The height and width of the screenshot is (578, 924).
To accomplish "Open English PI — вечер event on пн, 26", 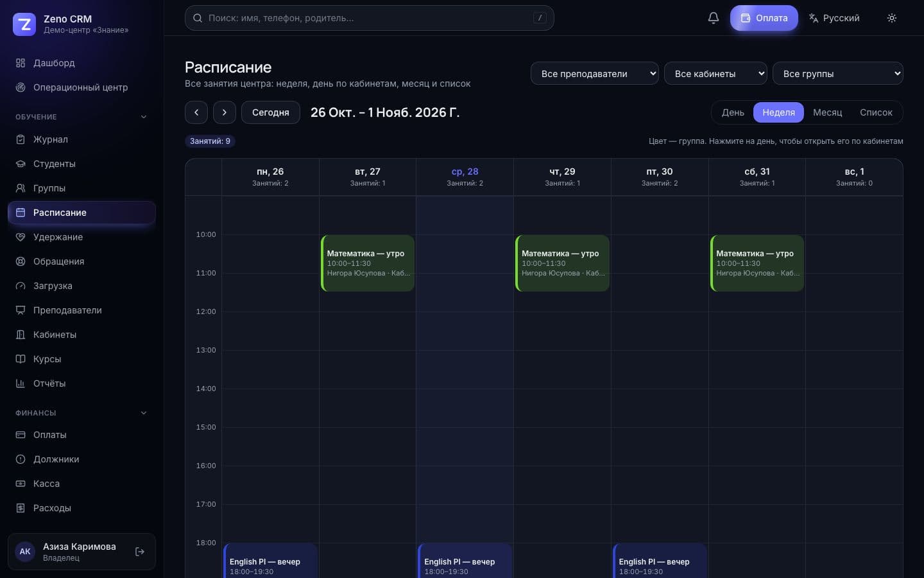I will 270,561.
